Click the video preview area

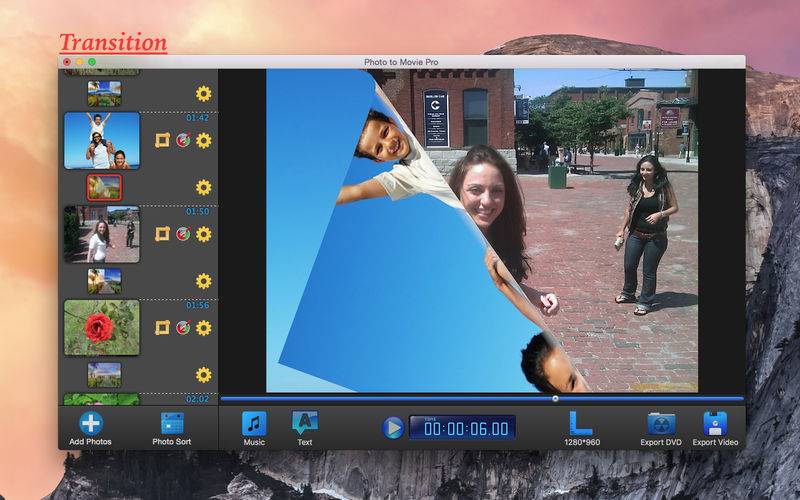482,231
